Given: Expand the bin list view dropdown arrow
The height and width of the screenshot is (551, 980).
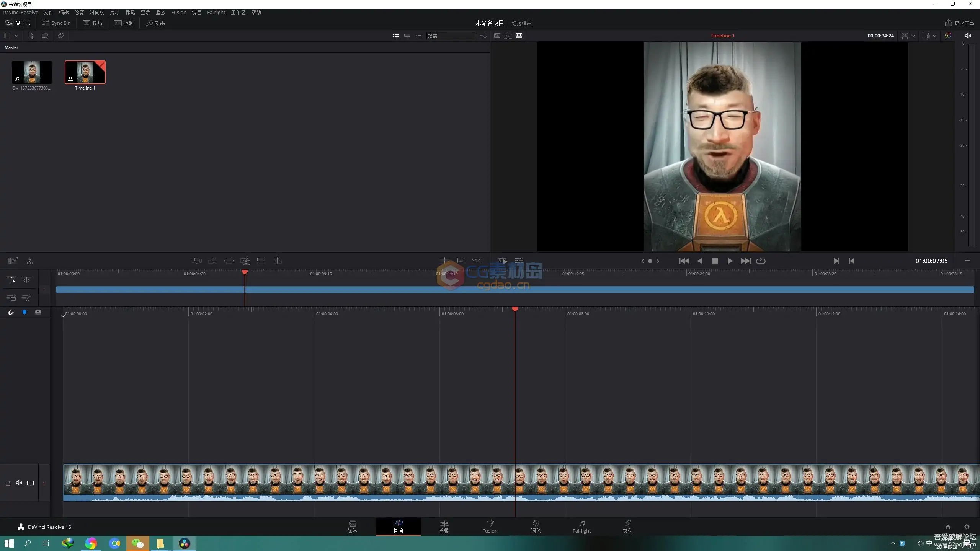Looking at the screenshot, I should pos(16,36).
